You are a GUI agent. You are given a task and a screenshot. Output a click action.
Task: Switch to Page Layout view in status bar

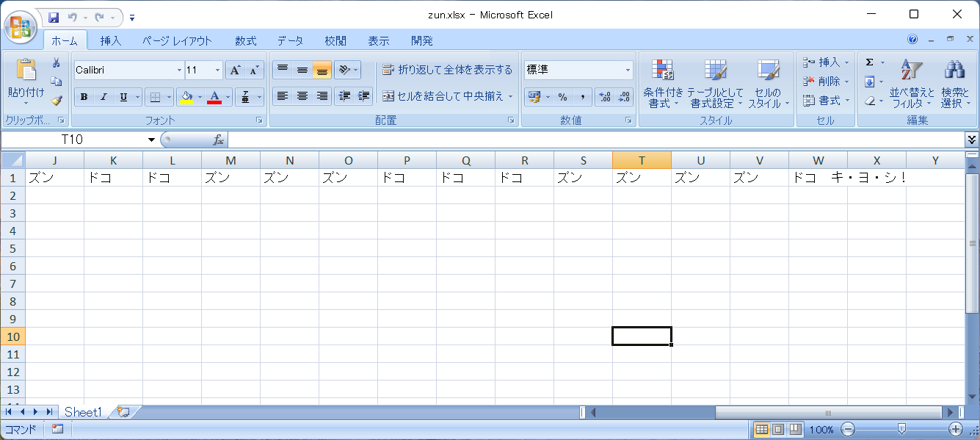tap(778, 430)
